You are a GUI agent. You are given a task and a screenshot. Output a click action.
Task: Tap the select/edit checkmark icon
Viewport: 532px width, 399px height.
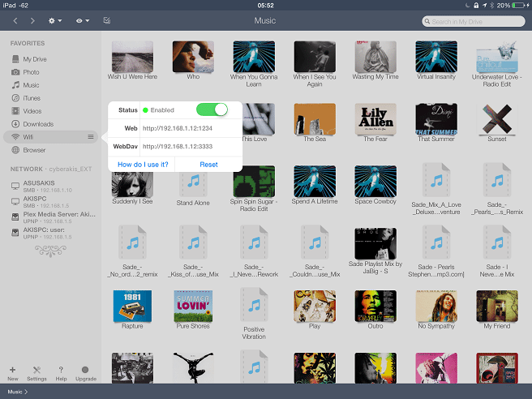[x=107, y=21]
